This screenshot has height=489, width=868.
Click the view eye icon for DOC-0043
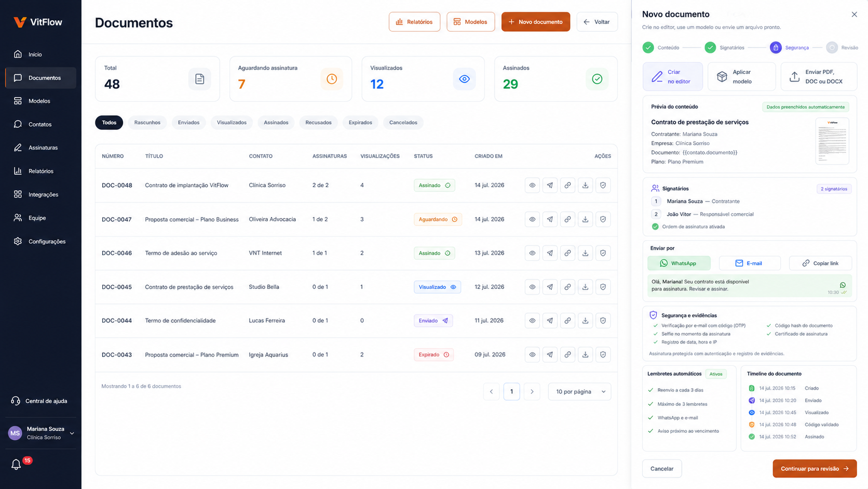[532, 354]
